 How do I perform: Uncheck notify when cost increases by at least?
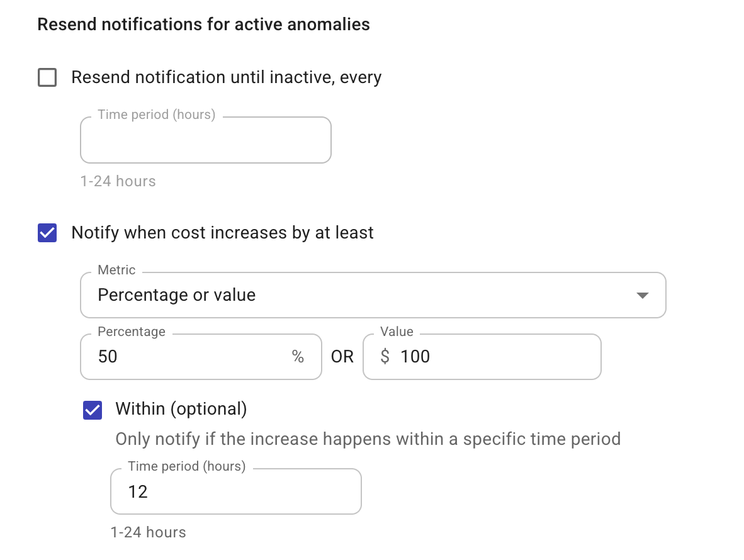coord(47,233)
